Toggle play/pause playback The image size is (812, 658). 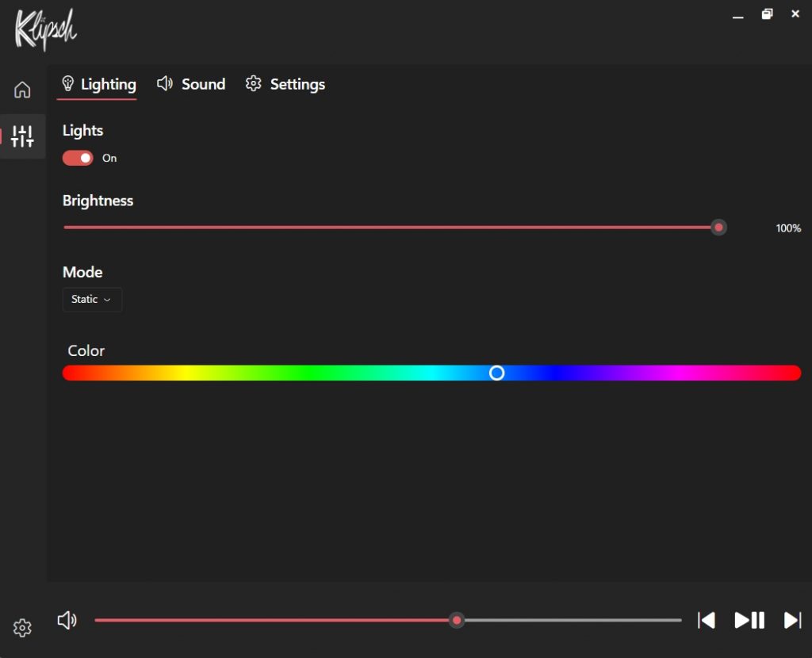pos(749,620)
